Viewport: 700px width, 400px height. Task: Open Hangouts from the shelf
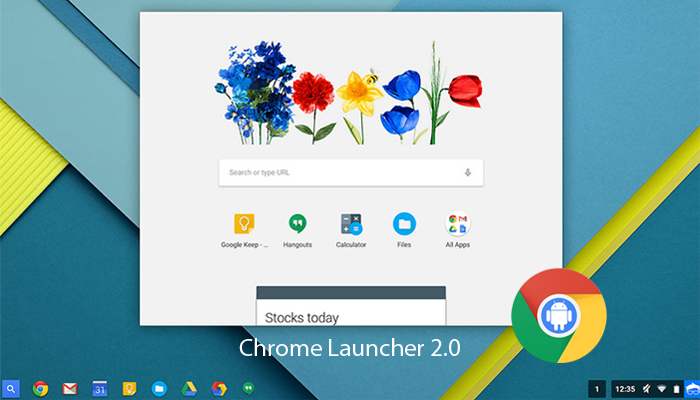point(249,388)
